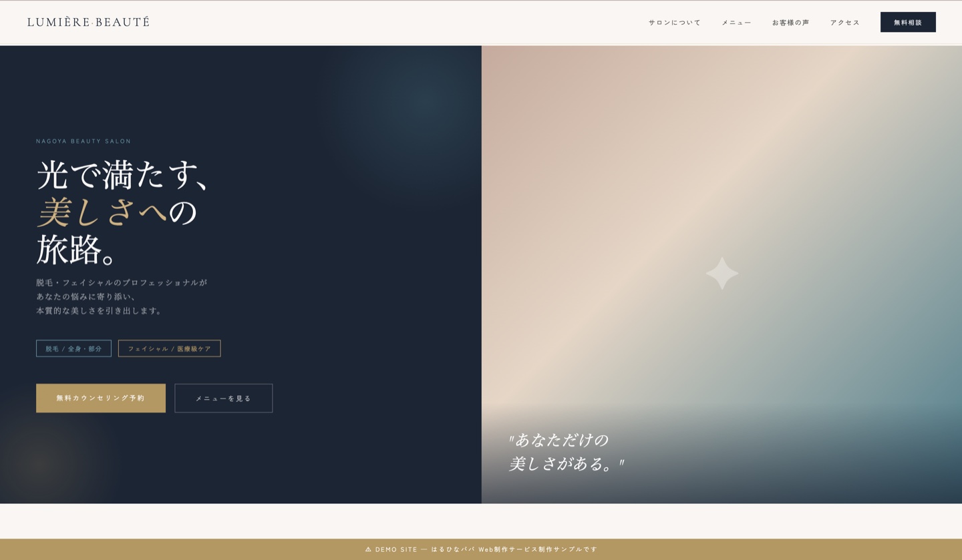Viewport: 962px width, 560px height.
Task: Click the メニューを見る outlined button
Action: coord(223,398)
